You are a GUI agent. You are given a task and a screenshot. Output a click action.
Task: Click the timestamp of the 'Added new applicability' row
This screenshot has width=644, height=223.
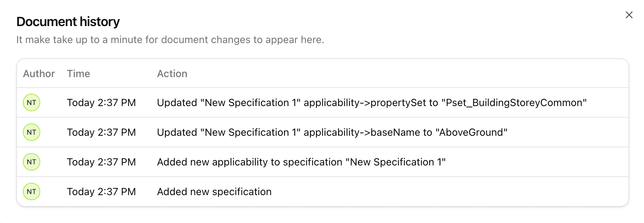coord(101,162)
